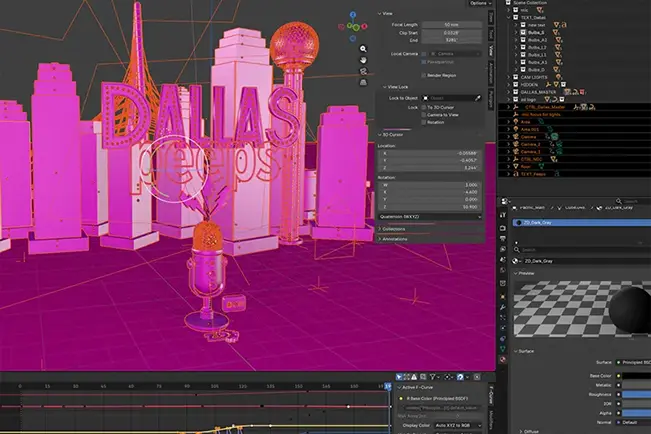The height and width of the screenshot is (434, 651).
Task: Open the Object properties tab icon
Action: (x=503, y=297)
